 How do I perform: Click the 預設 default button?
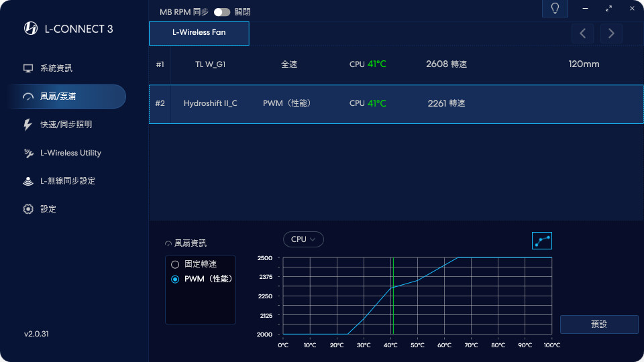click(x=599, y=324)
